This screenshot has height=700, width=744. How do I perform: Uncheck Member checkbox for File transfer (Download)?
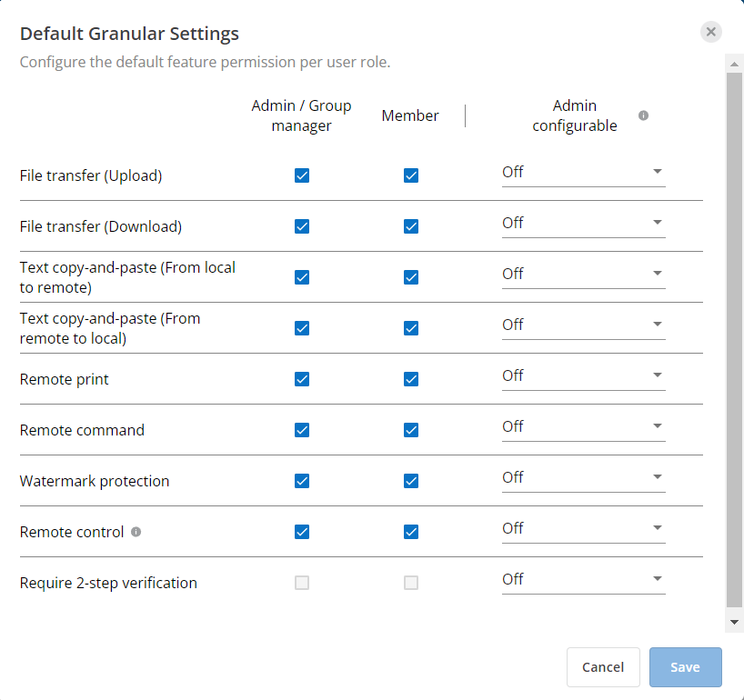pyautogui.click(x=410, y=226)
